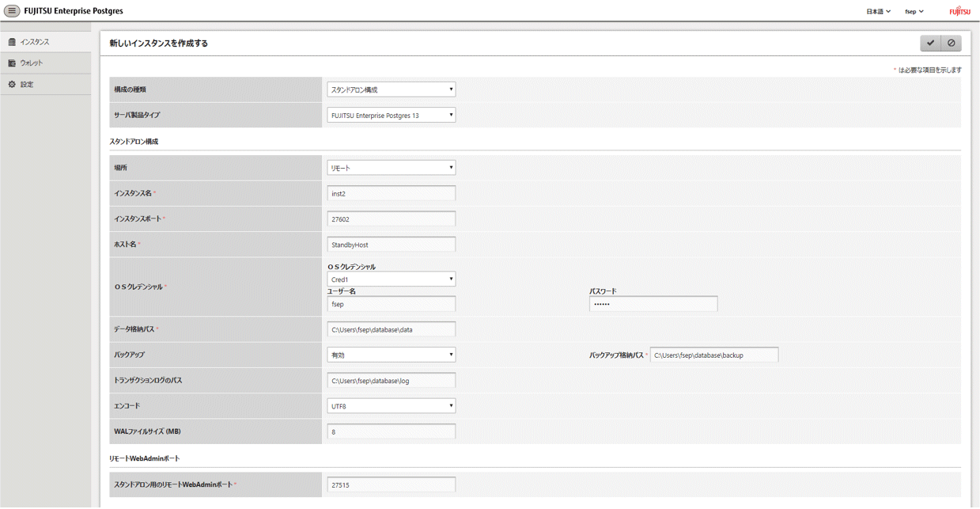Click the 構成の種類 label

coord(130,89)
